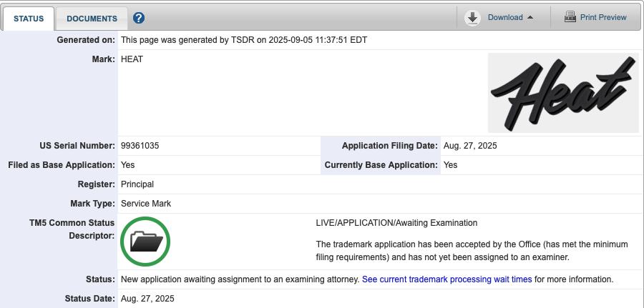Click the Service Mark type value
644x308 pixels.
click(146, 204)
